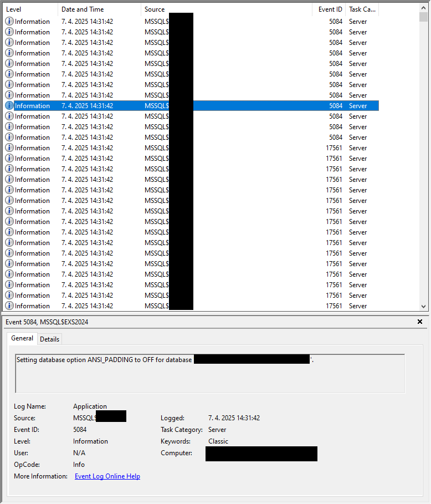The height and width of the screenshot is (504, 431).
Task: Select the Keywords value Classic
Action: coord(218,441)
